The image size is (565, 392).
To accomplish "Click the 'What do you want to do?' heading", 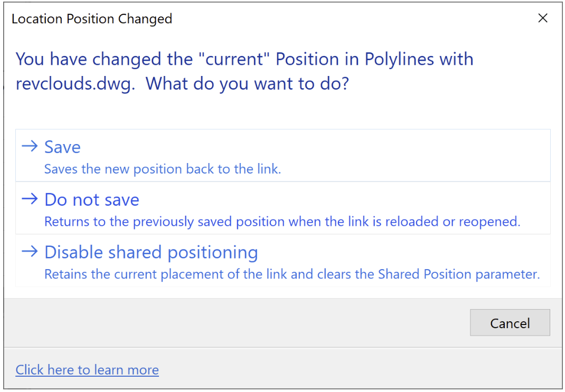I will click(247, 83).
